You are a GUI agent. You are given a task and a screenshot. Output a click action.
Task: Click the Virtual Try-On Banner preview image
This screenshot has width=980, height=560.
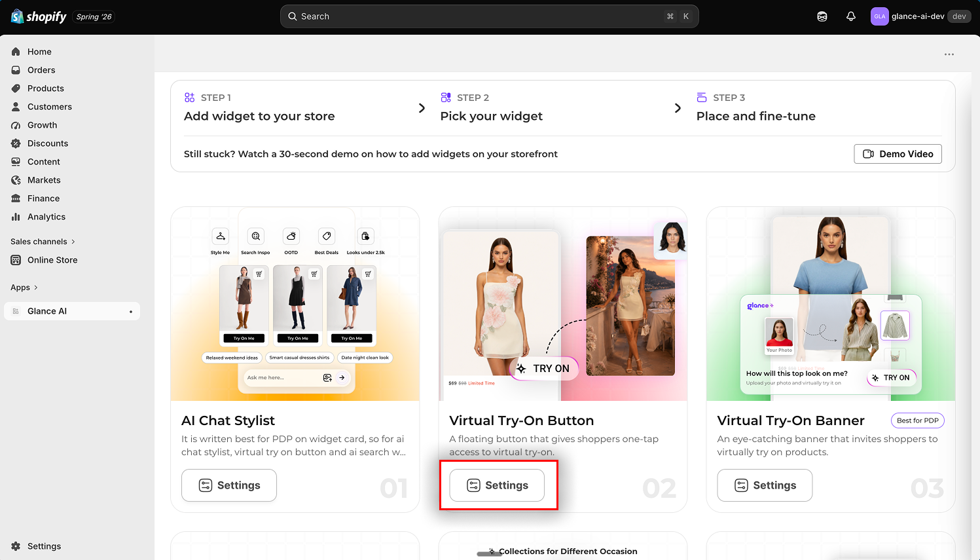tap(831, 304)
